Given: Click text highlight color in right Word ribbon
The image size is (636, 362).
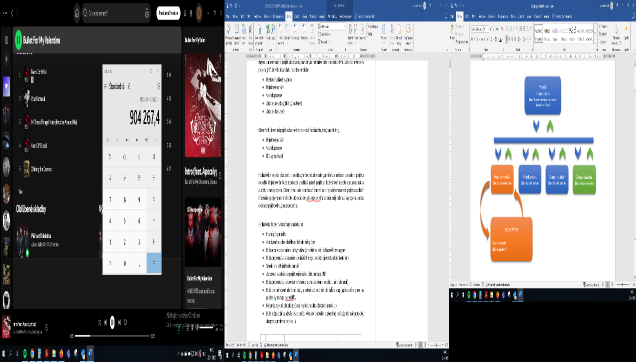Looking at the screenshot, I should [x=496, y=39].
